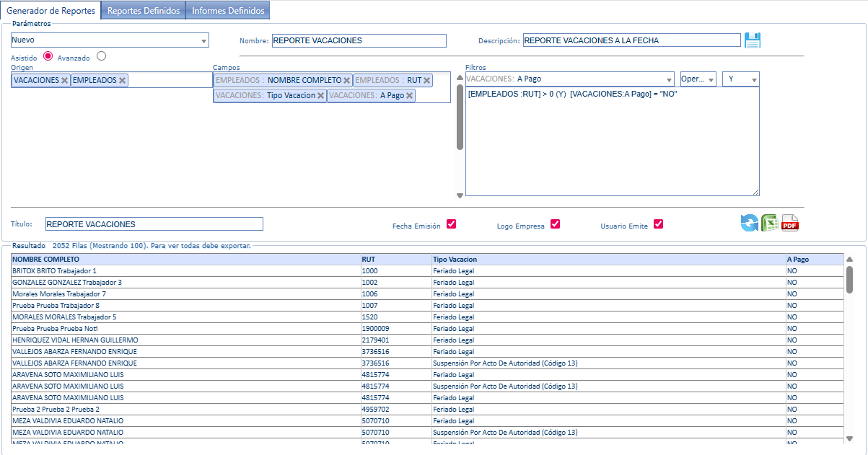The width and height of the screenshot is (868, 455).
Task: Remove Tipo Vacacion field tag
Action: (321, 95)
